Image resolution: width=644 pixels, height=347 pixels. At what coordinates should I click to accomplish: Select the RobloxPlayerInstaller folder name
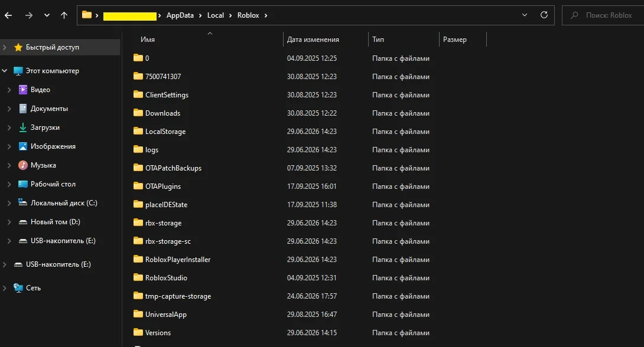178,260
